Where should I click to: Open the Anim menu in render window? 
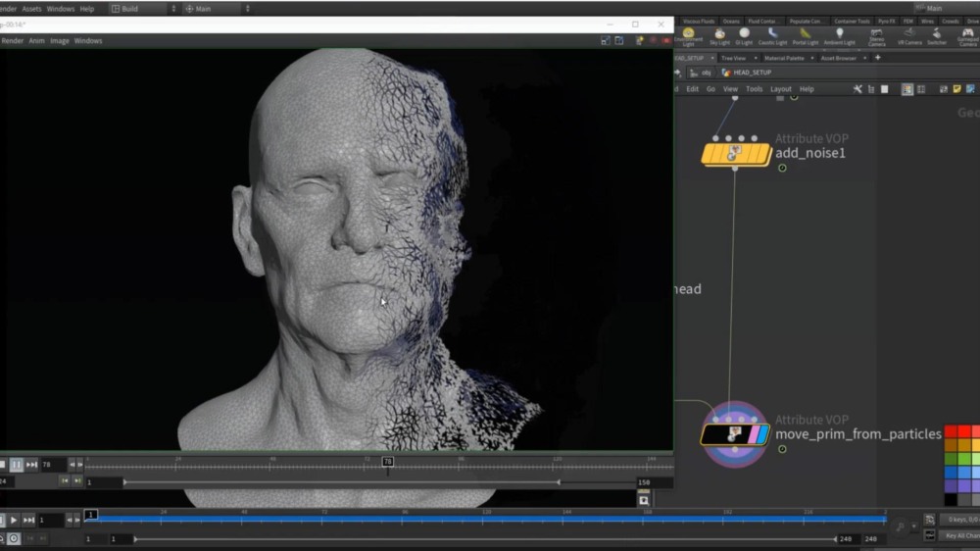pos(37,40)
